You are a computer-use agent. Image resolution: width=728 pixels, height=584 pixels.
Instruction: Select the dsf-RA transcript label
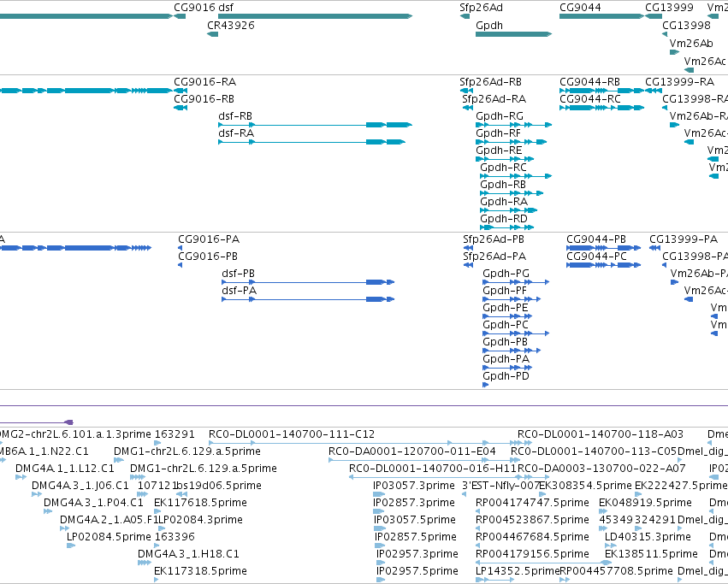(236, 133)
